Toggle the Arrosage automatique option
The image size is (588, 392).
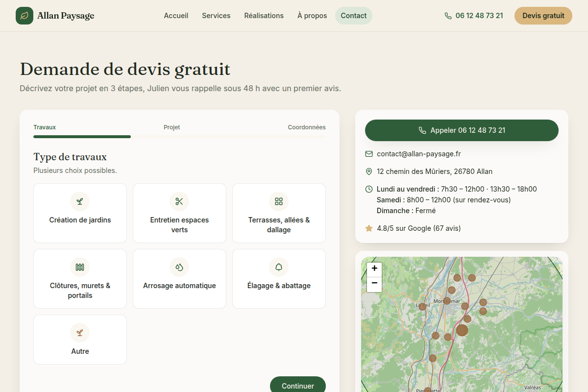pos(179,279)
